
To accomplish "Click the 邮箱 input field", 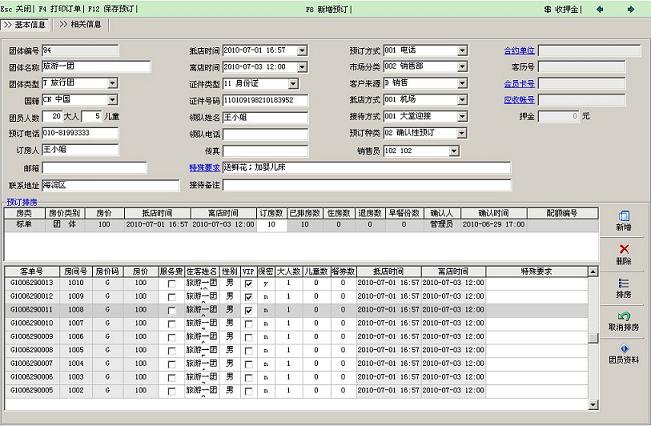I will click(94, 168).
